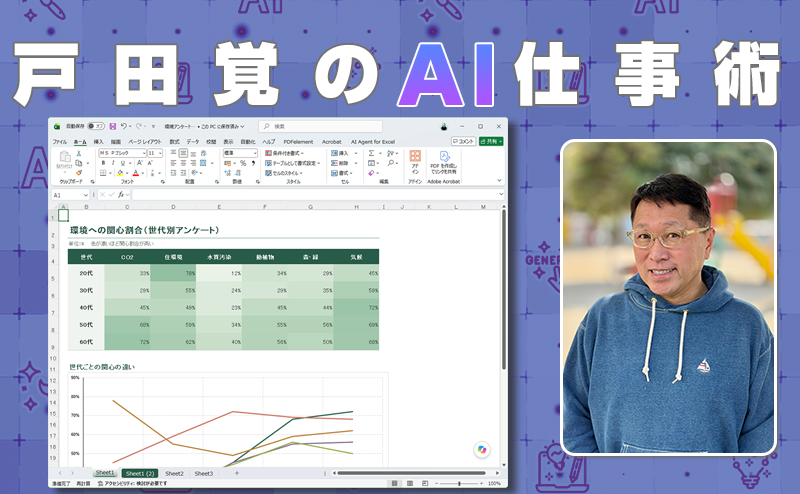The image size is (800, 494).
Task: Open the font name dropdown MS Pゴシック
Action: coord(122,153)
